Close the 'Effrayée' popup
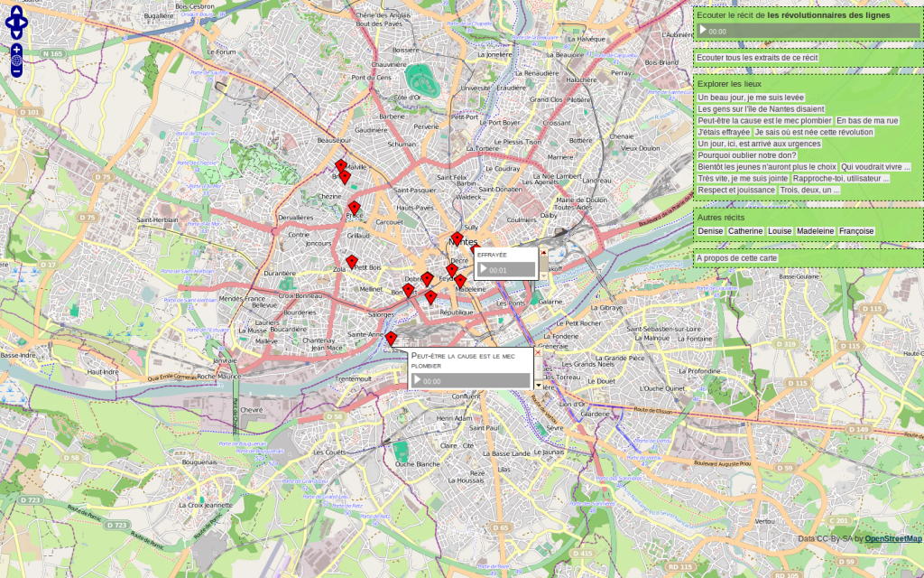The height and width of the screenshot is (578, 924). click(542, 252)
